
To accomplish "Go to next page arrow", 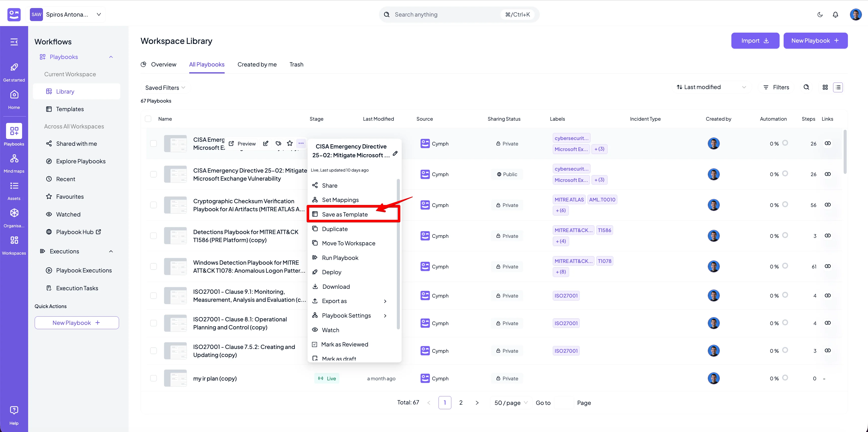I will [x=477, y=403].
